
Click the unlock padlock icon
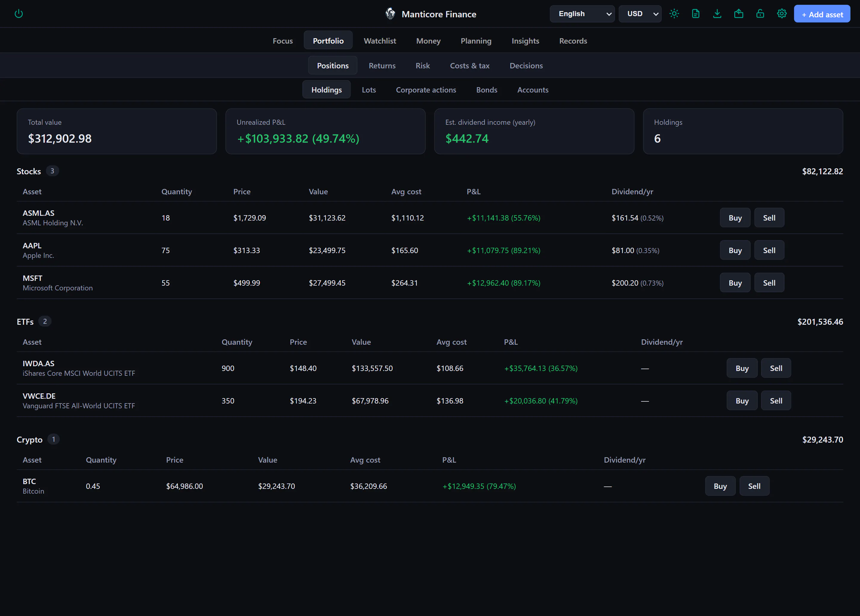(x=760, y=14)
